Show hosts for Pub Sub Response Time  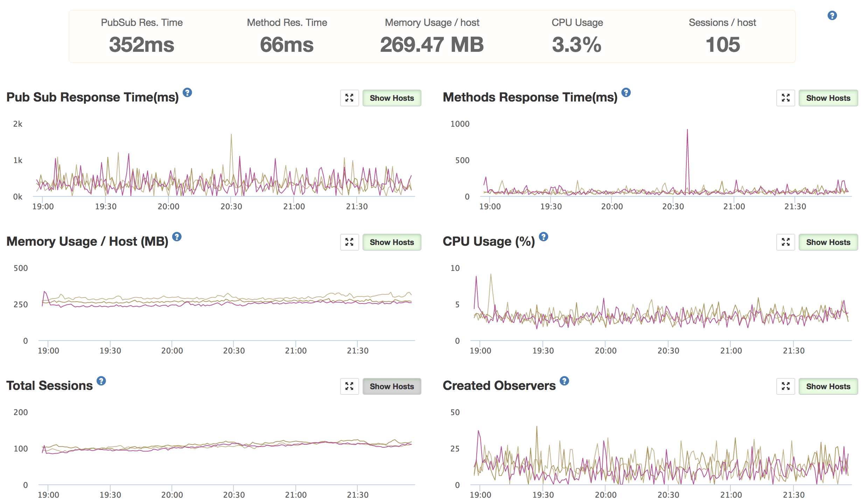tap(392, 98)
